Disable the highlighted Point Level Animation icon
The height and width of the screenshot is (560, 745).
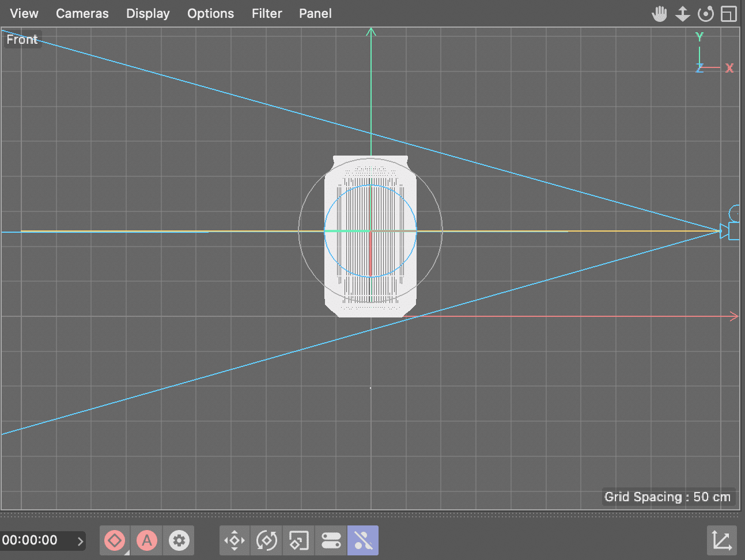[363, 540]
